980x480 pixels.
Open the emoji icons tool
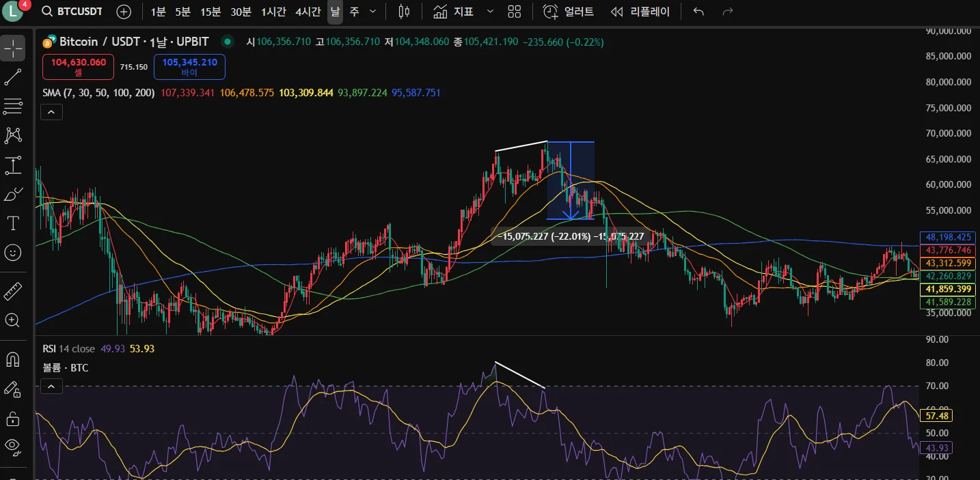[13, 253]
